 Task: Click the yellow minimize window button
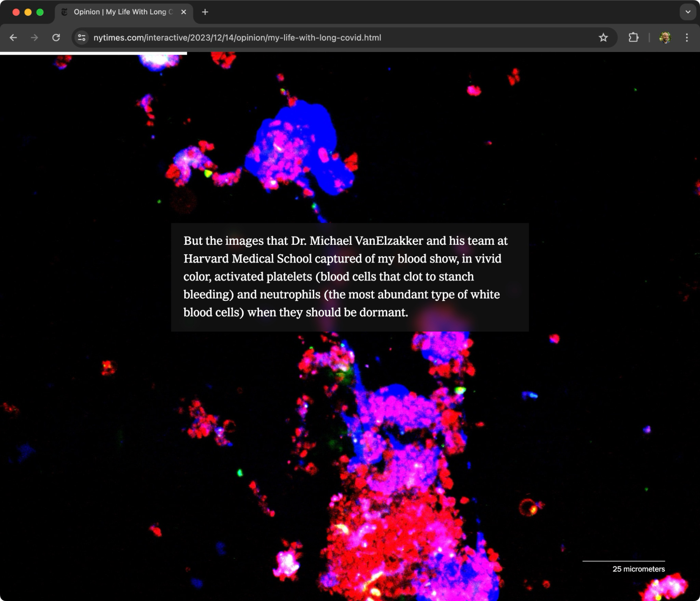tap(28, 12)
